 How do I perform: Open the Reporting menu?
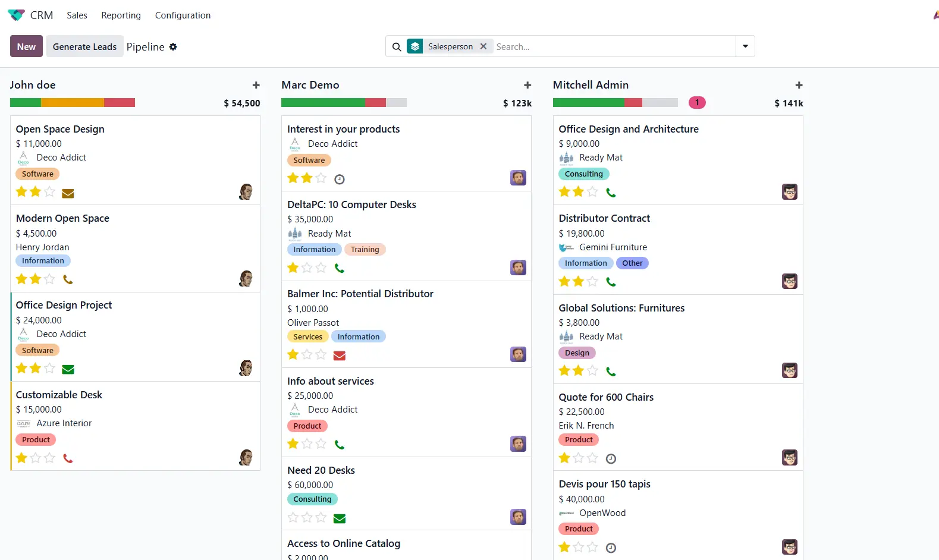pyautogui.click(x=121, y=15)
